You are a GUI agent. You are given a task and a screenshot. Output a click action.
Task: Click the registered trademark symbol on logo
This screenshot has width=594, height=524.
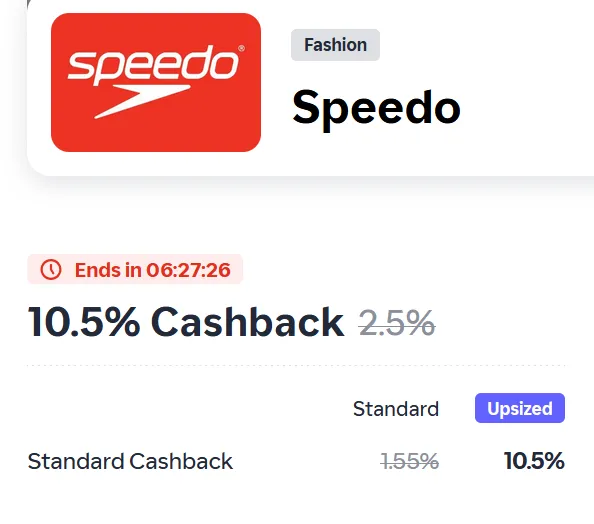pos(241,48)
